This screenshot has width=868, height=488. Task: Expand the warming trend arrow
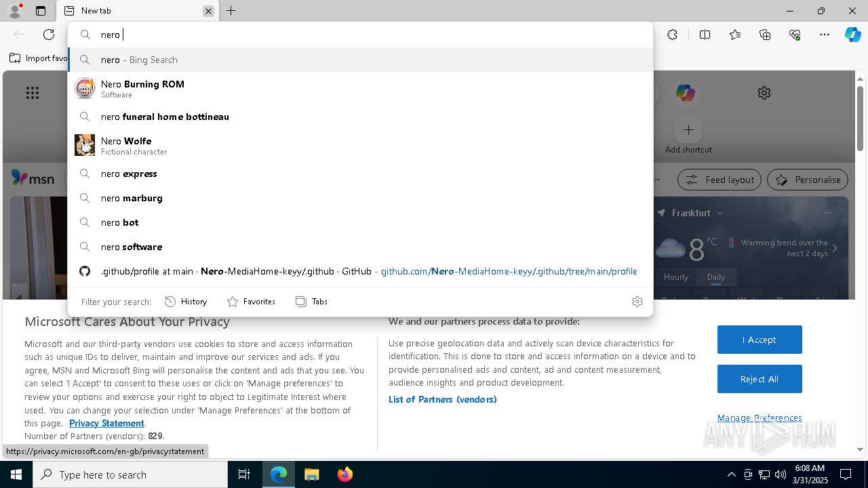tap(835, 248)
